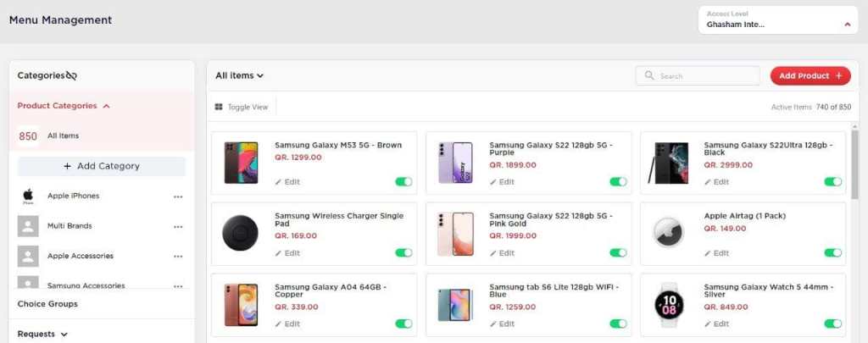Open the Choice Groups section
The width and height of the screenshot is (868, 343).
click(x=47, y=303)
